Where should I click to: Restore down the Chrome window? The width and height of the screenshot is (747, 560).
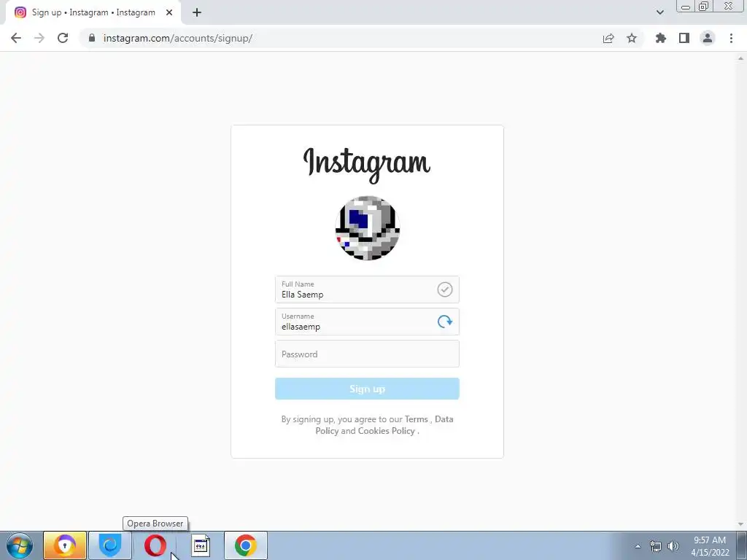[x=703, y=7]
